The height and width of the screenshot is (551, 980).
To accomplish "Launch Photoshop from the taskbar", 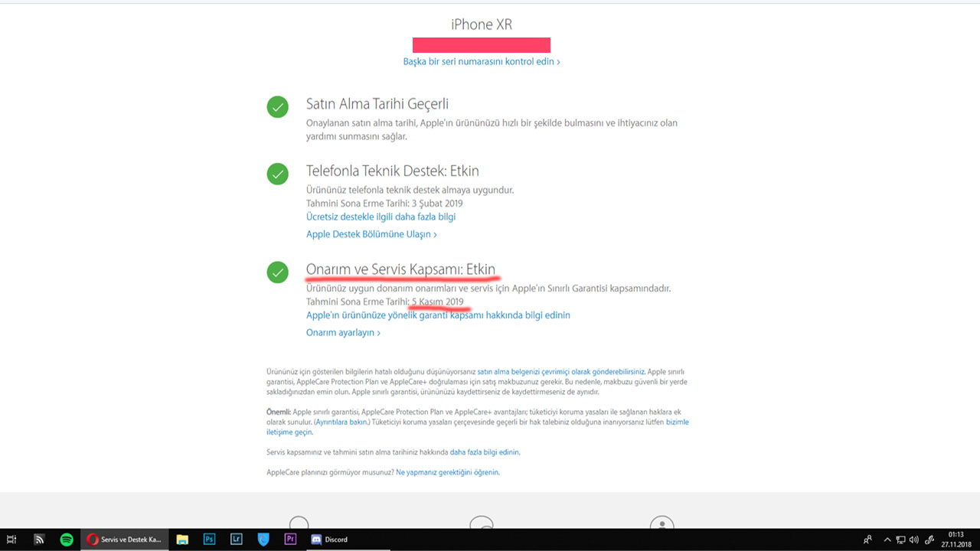I will pos(209,540).
